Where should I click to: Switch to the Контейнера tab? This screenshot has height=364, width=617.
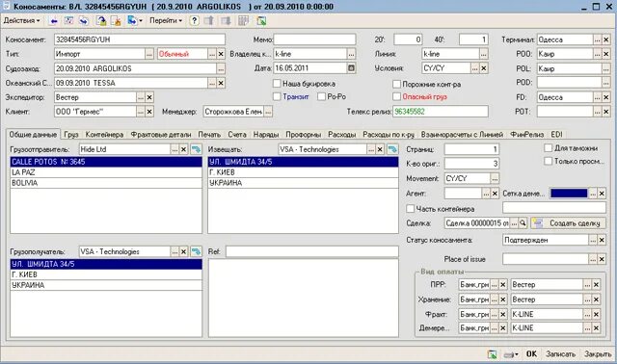tap(104, 135)
